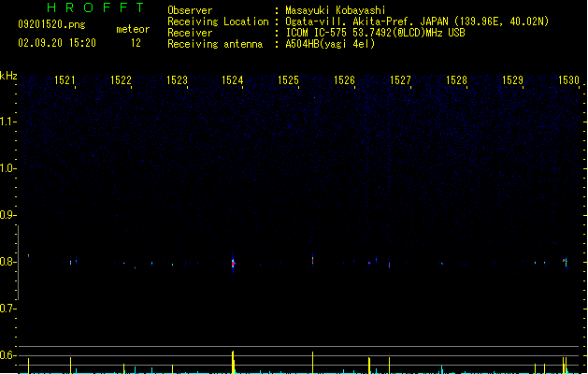Click the 1.0 frequency axis label
The height and width of the screenshot is (374, 588).
[x=7, y=168]
